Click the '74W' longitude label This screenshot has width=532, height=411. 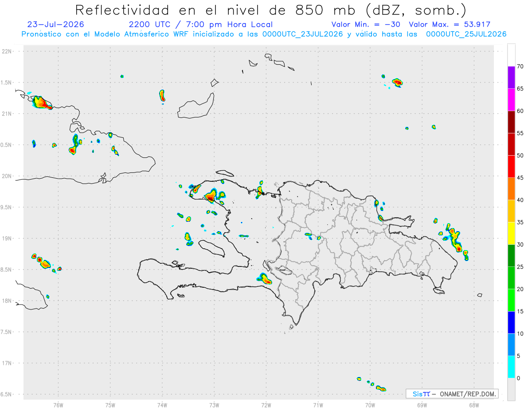point(162,405)
